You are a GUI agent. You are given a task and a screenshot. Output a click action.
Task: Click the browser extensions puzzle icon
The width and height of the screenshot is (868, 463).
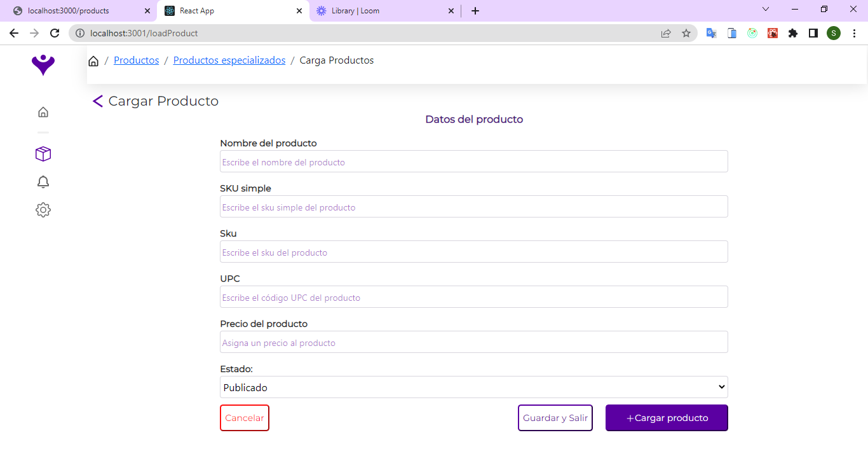click(792, 32)
